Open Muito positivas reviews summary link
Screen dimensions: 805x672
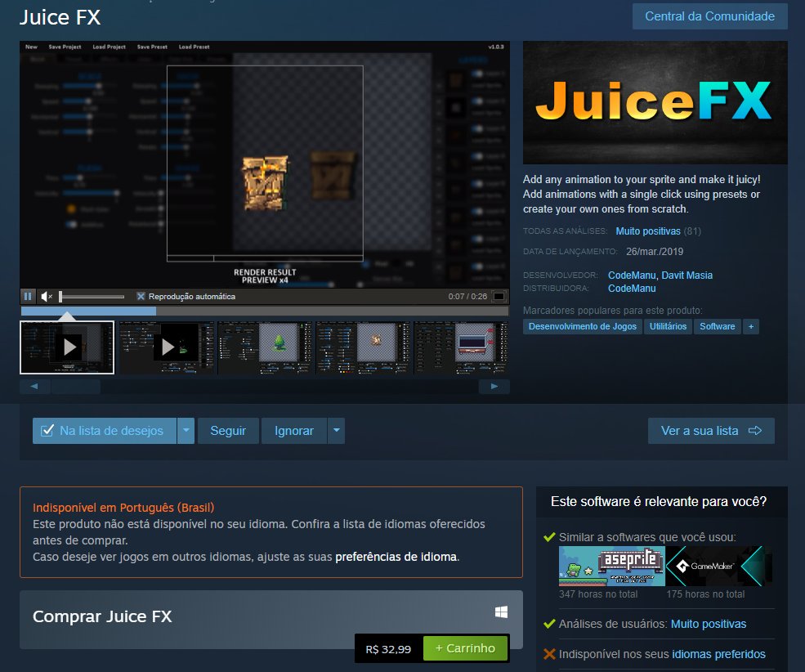[x=648, y=231]
